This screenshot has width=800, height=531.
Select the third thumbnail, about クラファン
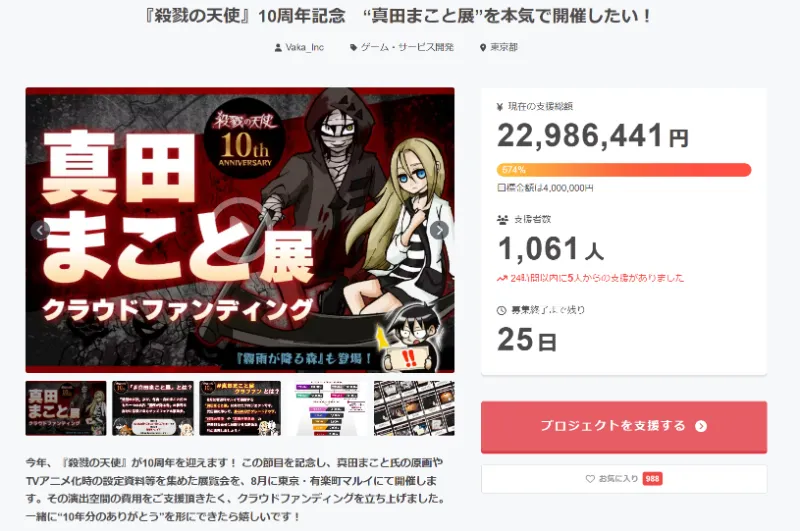[240, 408]
